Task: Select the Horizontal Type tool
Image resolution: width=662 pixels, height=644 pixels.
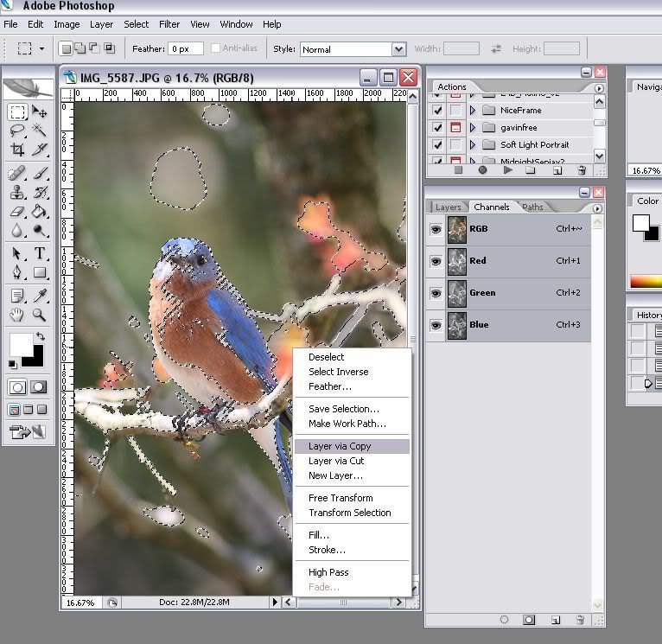Action: [x=39, y=253]
